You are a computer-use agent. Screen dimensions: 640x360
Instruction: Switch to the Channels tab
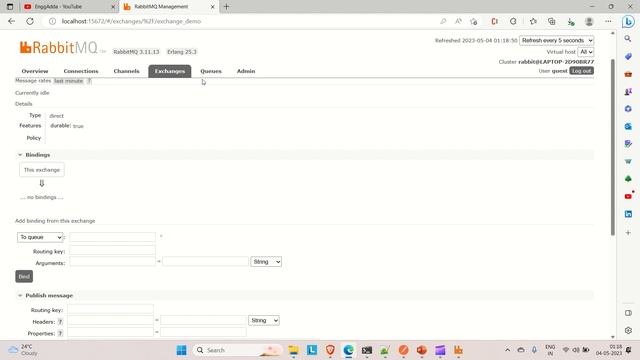(127, 71)
